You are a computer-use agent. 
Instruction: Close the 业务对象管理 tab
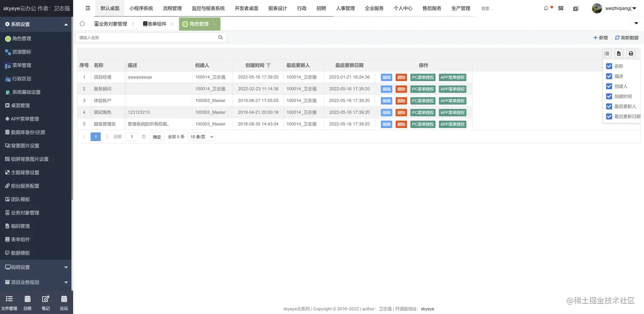(133, 24)
